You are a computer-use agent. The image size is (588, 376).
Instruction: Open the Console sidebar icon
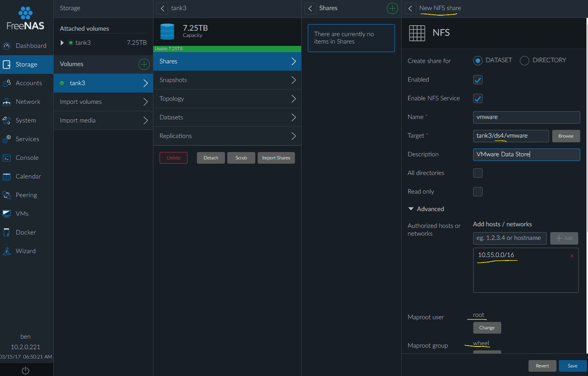point(7,158)
